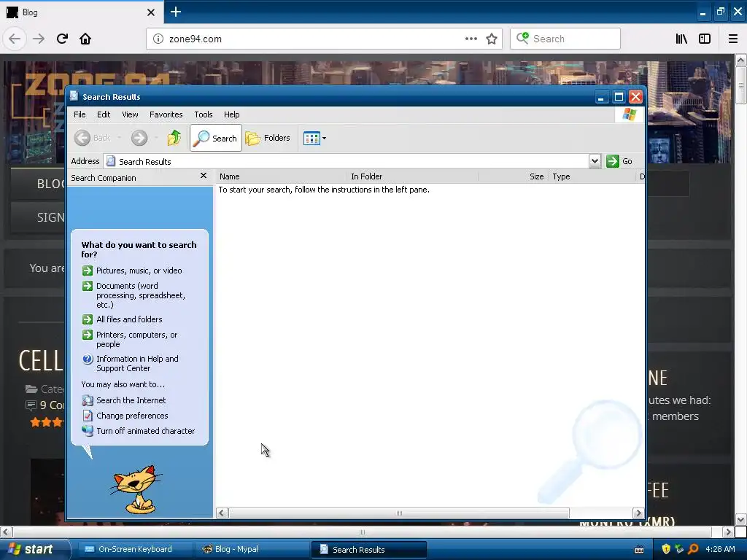747x560 pixels.
Task: Open the Views dropdown button
Action: click(x=314, y=138)
